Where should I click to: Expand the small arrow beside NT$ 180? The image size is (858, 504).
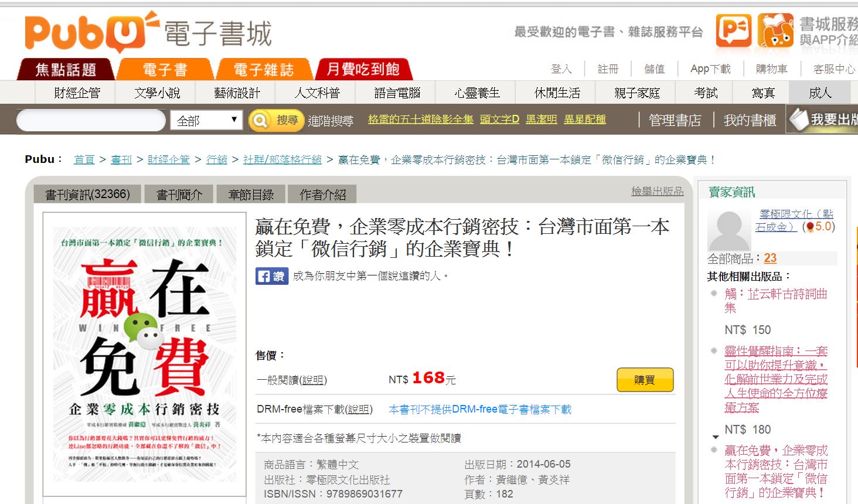pyautogui.click(x=715, y=437)
